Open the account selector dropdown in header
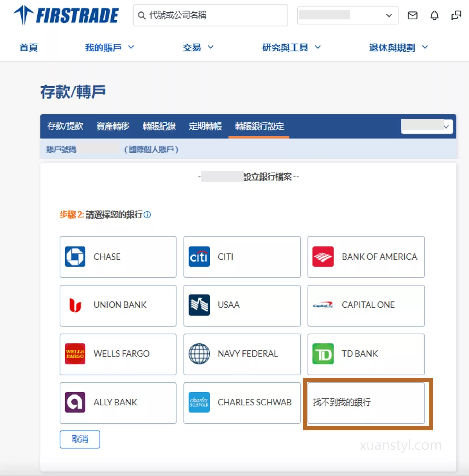This screenshot has height=476, width=469. [348, 15]
